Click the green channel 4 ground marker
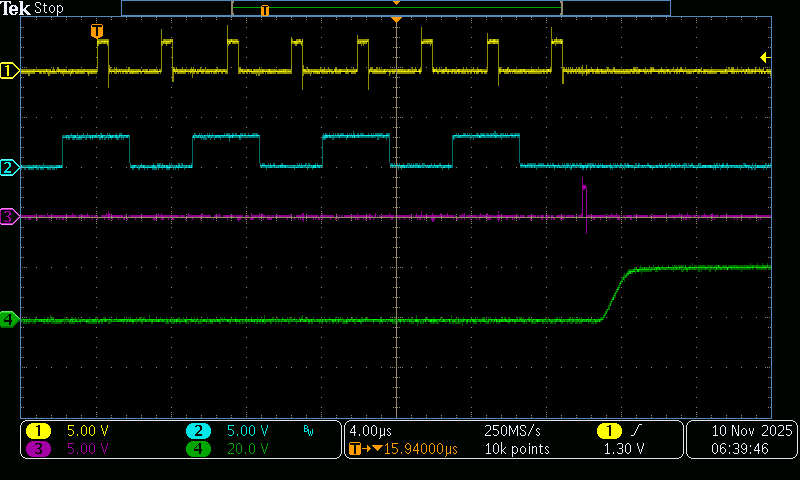The image size is (800, 480). tap(9, 320)
